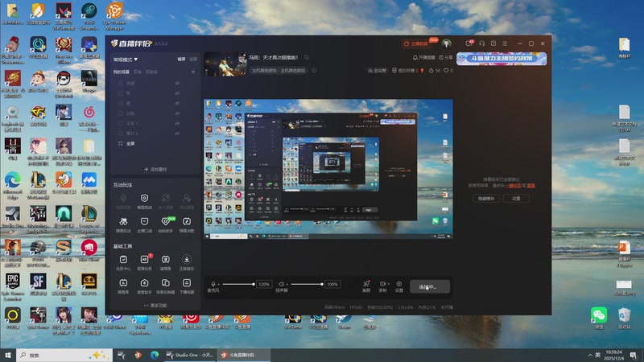Image resolution: width=644 pixels, height=362 pixels.
Task: Click the 隐藏模块 hide module button
Action: 486,198
